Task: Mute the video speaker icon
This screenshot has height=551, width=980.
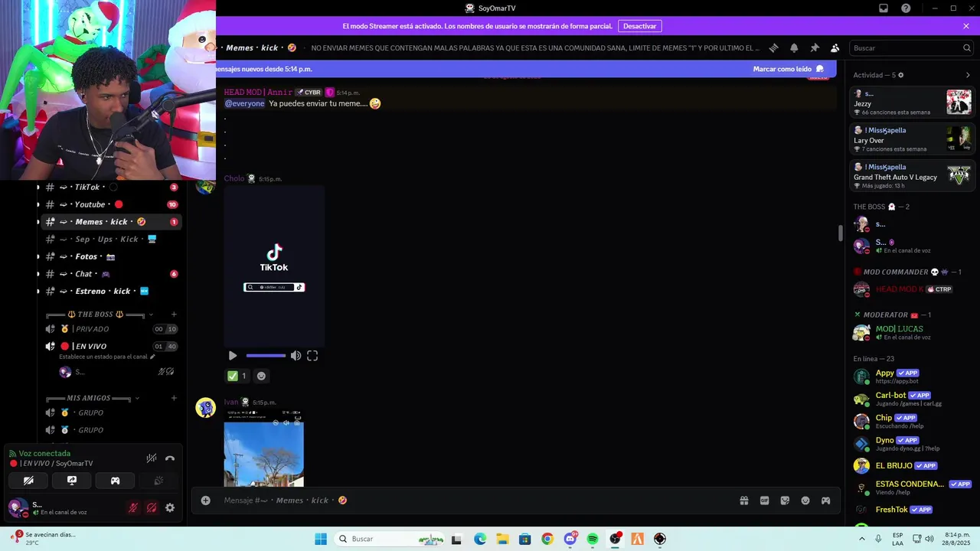Action: [296, 356]
